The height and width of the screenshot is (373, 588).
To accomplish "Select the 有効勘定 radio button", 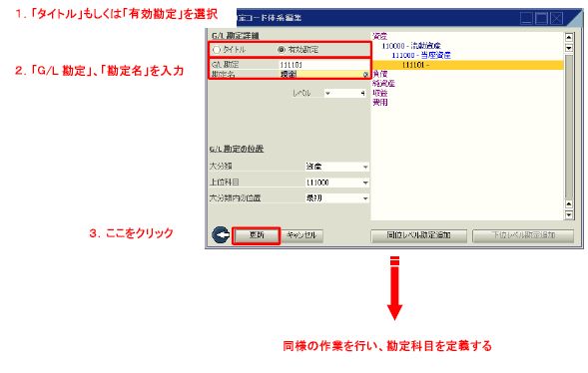I will point(282,50).
